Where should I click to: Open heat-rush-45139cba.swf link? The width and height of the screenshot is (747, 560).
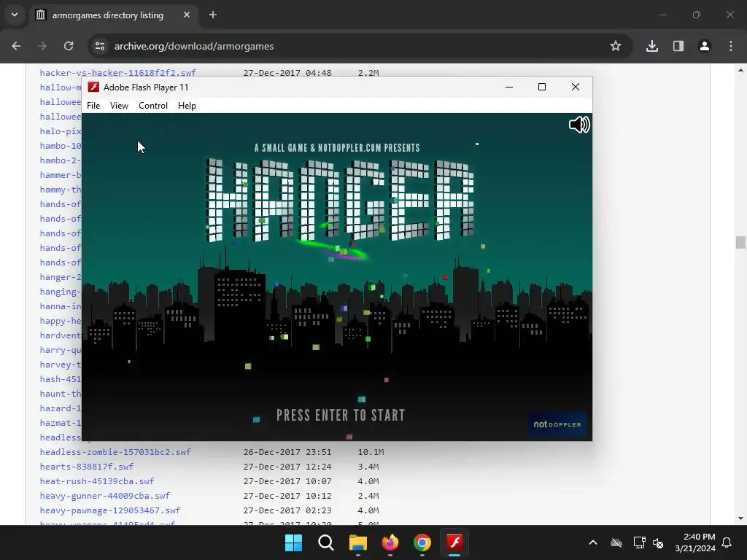(x=97, y=481)
